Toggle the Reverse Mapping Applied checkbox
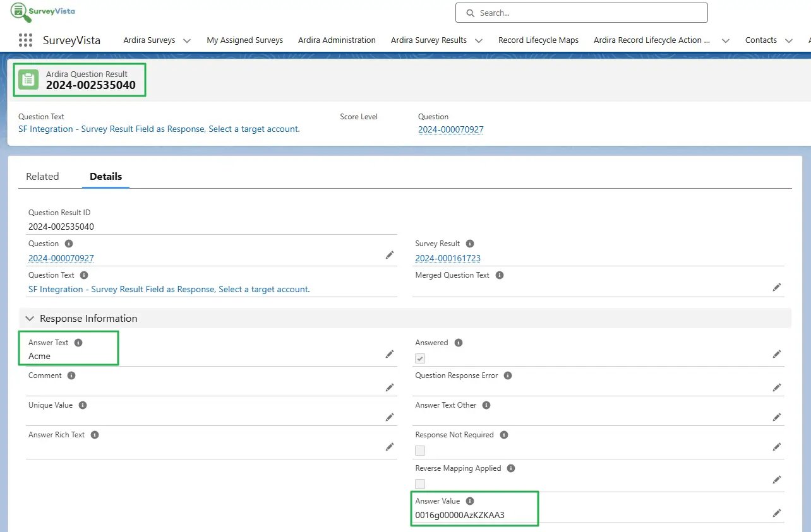The width and height of the screenshot is (811, 532). tap(420, 484)
